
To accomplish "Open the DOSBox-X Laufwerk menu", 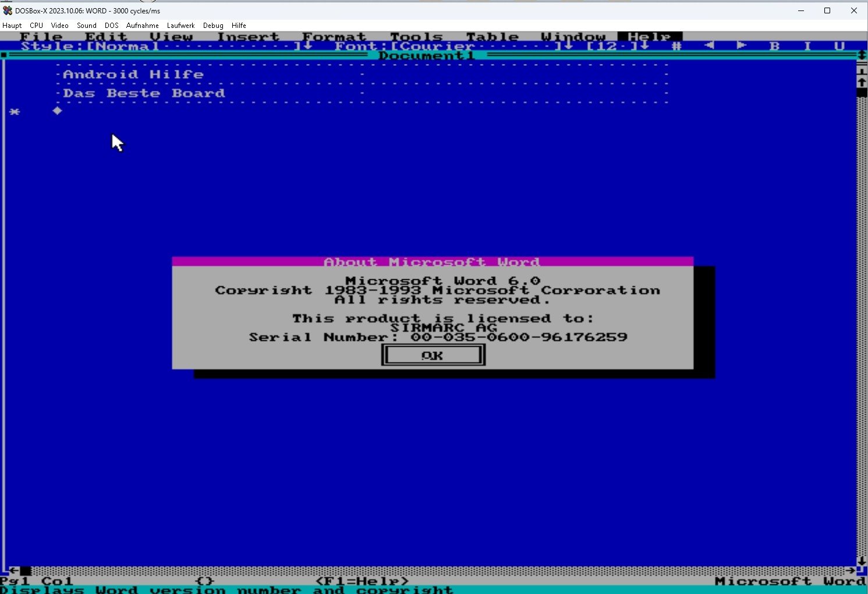I will point(180,26).
